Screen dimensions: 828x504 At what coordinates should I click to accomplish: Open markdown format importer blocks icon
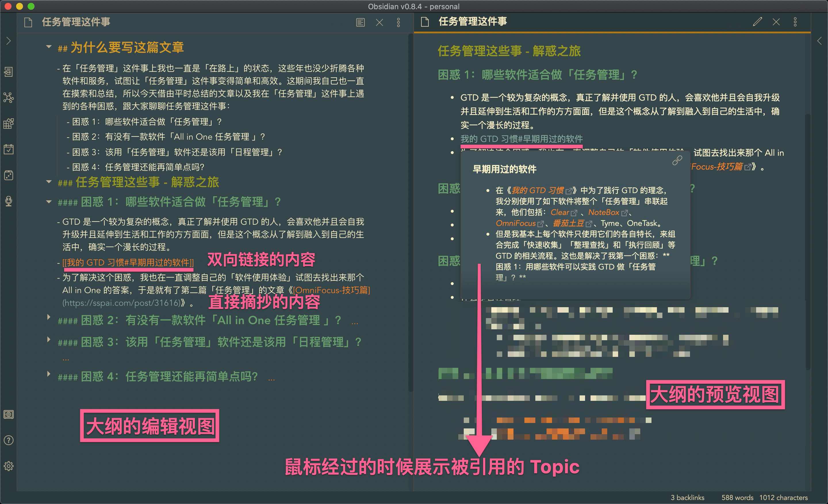tap(9, 123)
